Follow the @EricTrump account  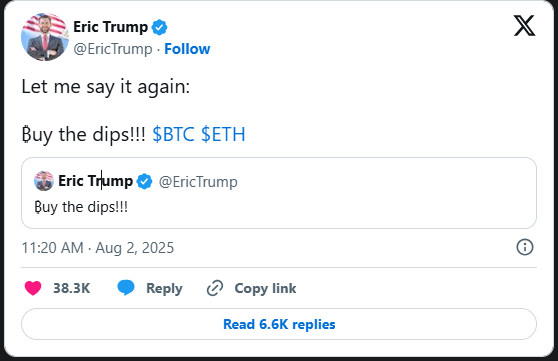click(x=187, y=49)
